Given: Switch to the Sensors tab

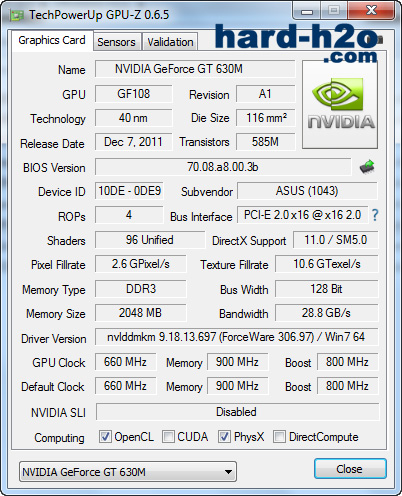Looking at the screenshot, I should pos(117,42).
